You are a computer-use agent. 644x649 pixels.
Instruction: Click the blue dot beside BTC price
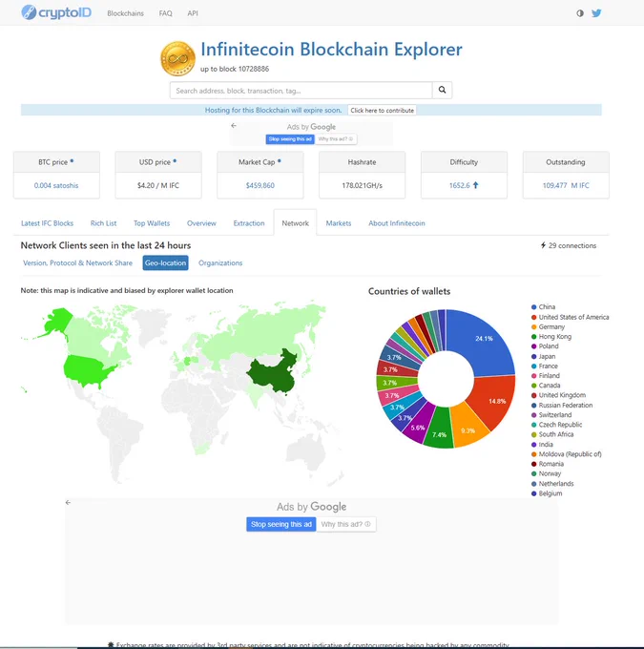pyautogui.click(x=72, y=161)
